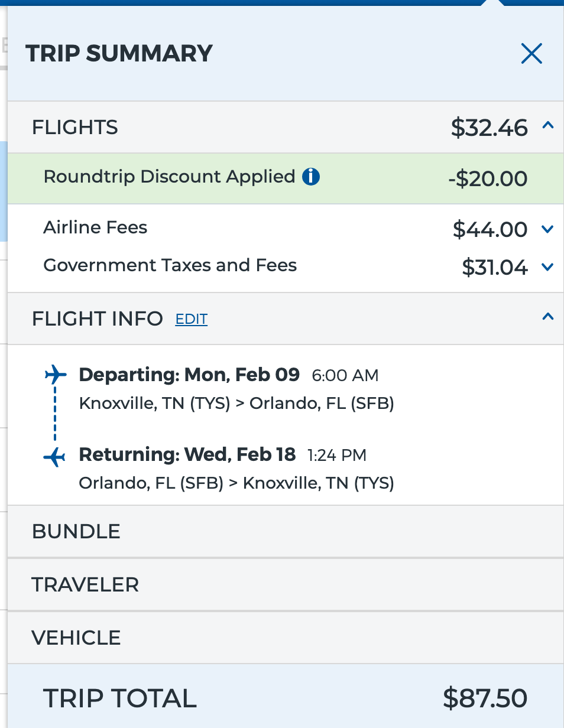Expand Government Taxes and Fees details
The height and width of the screenshot is (728, 564).
(x=547, y=267)
